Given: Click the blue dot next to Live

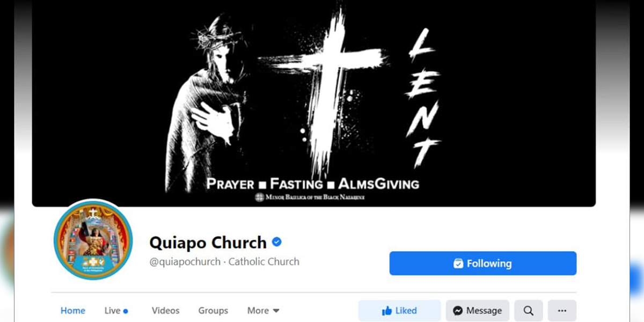Looking at the screenshot, I should pyautogui.click(x=126, y=311).
